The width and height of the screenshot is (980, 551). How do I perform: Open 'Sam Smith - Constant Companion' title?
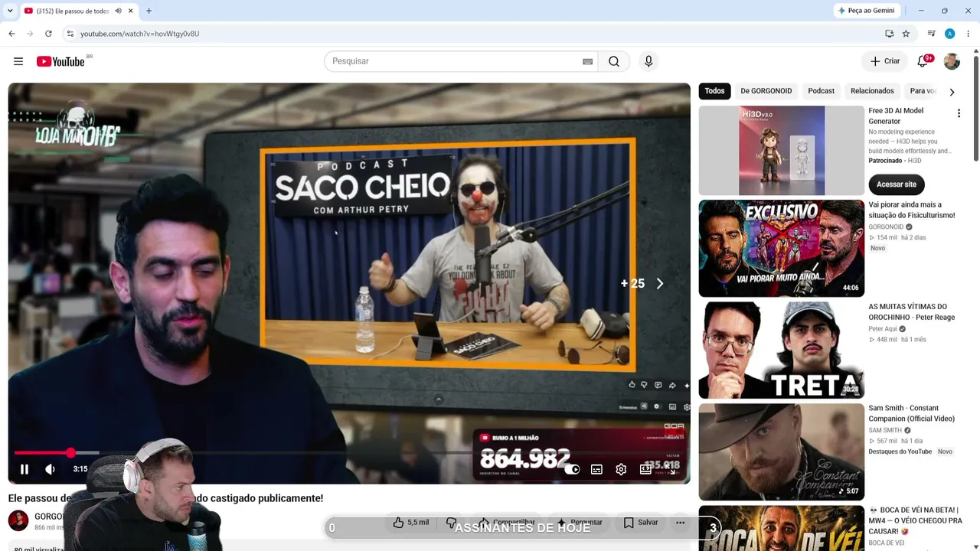(x=911, y=414)
